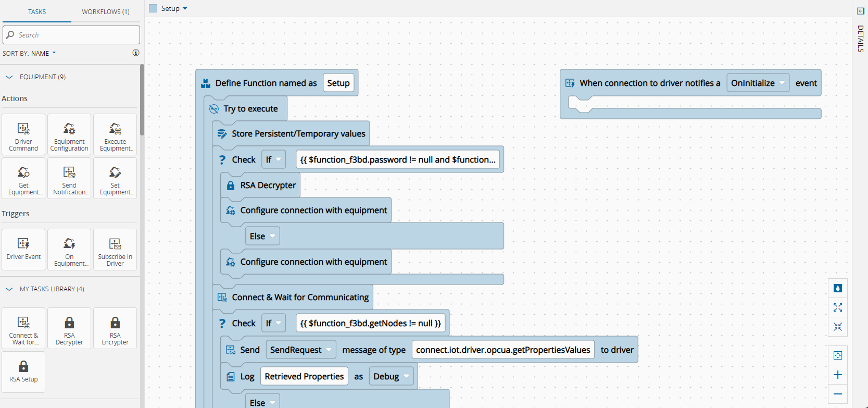Image resolution: width=868 pixels, height=408 pixels.
Task: Edit the getNodes condition expression field
Action: pos(371,323)
